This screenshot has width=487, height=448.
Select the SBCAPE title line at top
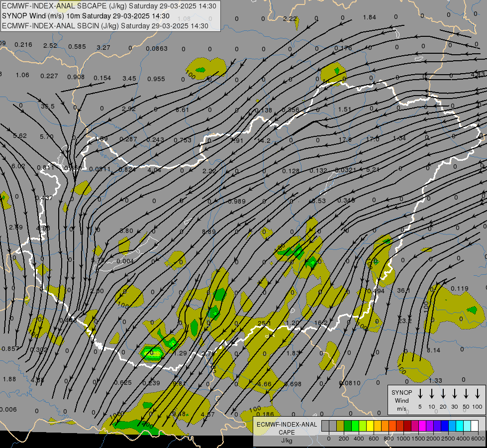click(x=109, y=6)
